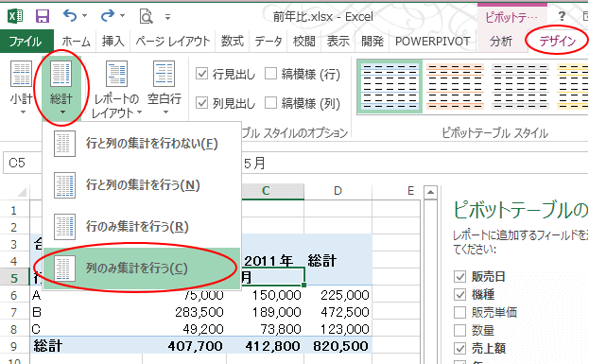
Task: Switch to the データ tab
Action: tap(269, 41)
